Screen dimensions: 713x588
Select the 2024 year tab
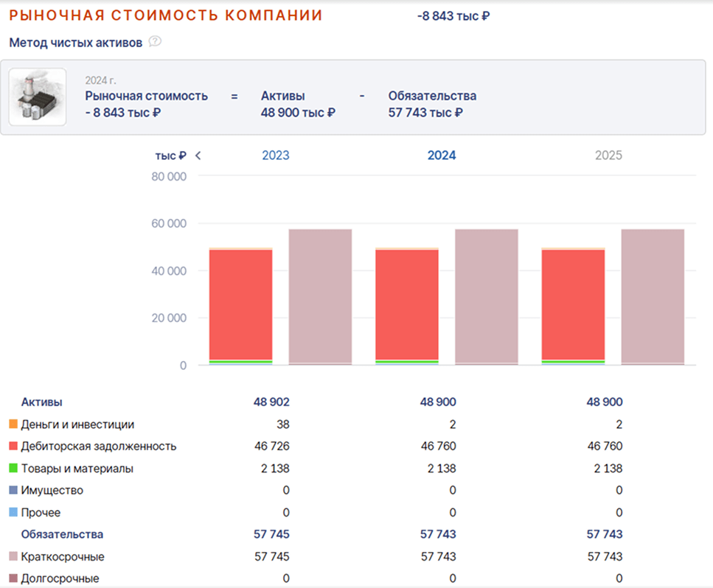pyautogui.click(x=442, y=155)
